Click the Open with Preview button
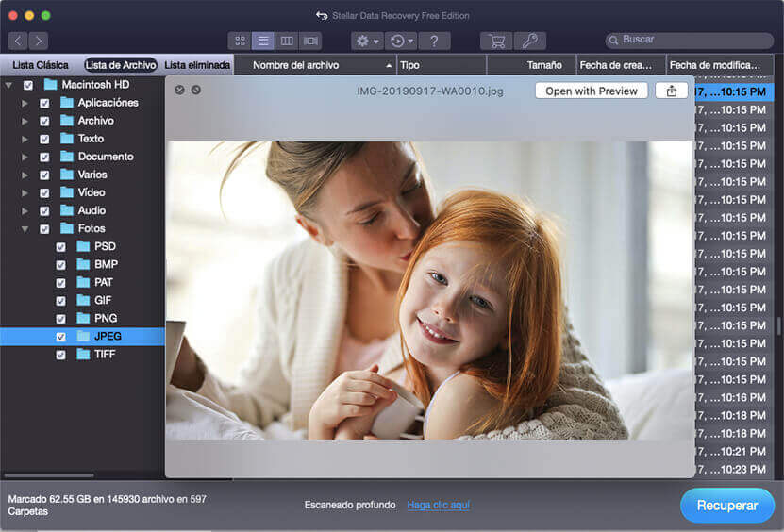The image size is (784, 532). pos(592,91)
